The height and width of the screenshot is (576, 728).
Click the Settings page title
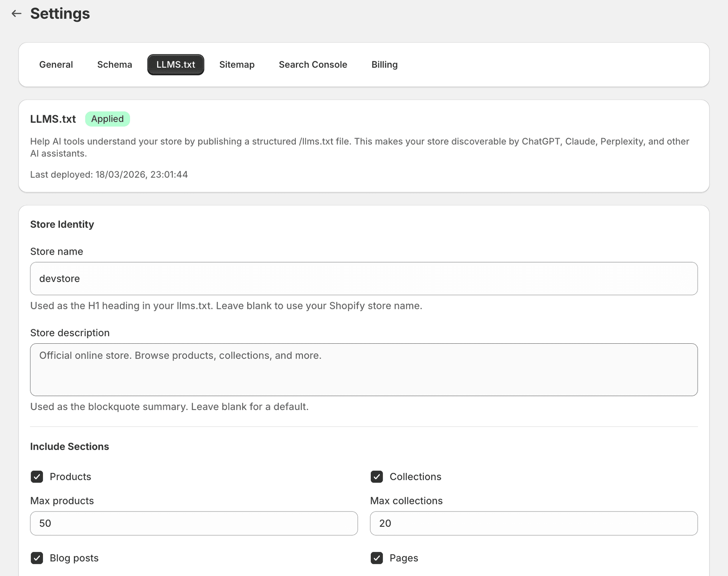tap(60, 14)
